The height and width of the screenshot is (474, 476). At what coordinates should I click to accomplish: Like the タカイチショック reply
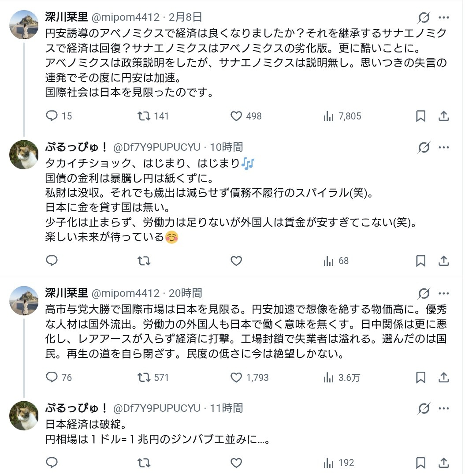[x=237, y=261]
